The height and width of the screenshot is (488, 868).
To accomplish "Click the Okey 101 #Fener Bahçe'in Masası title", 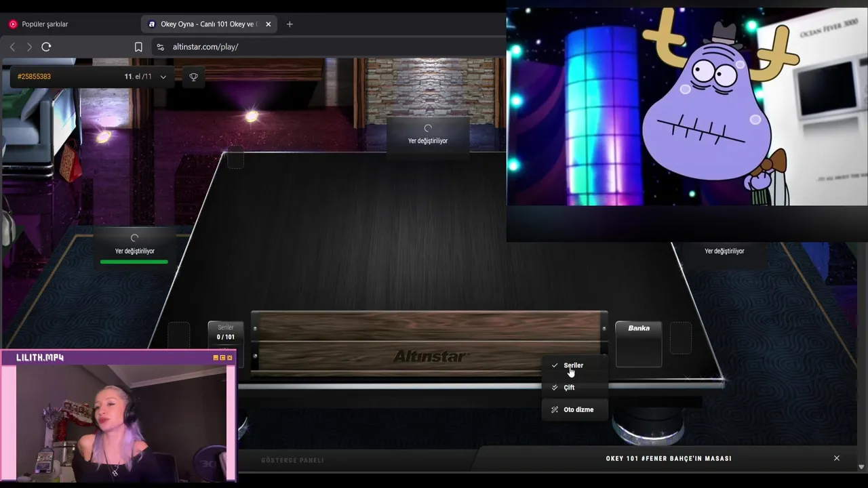I will [669, 458].
